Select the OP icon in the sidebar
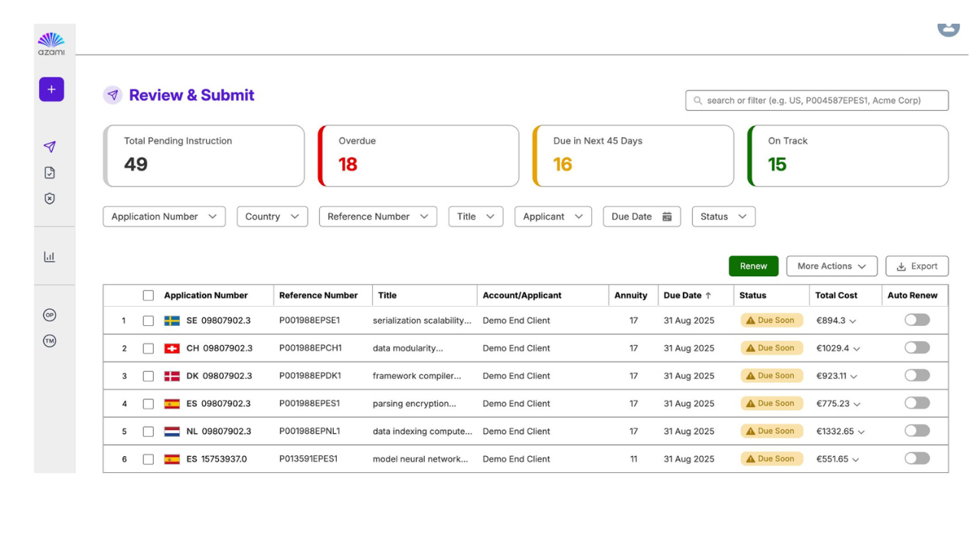Image resolution: width=980 pixels, height=551 pixels. coord(50,315)
